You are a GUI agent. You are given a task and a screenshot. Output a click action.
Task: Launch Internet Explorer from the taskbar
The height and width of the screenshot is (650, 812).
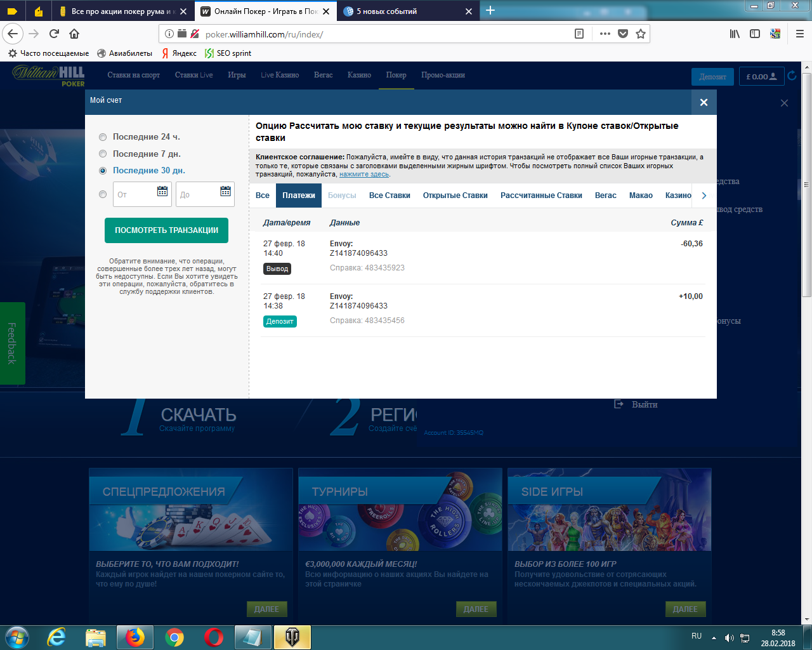coord(56,637)
